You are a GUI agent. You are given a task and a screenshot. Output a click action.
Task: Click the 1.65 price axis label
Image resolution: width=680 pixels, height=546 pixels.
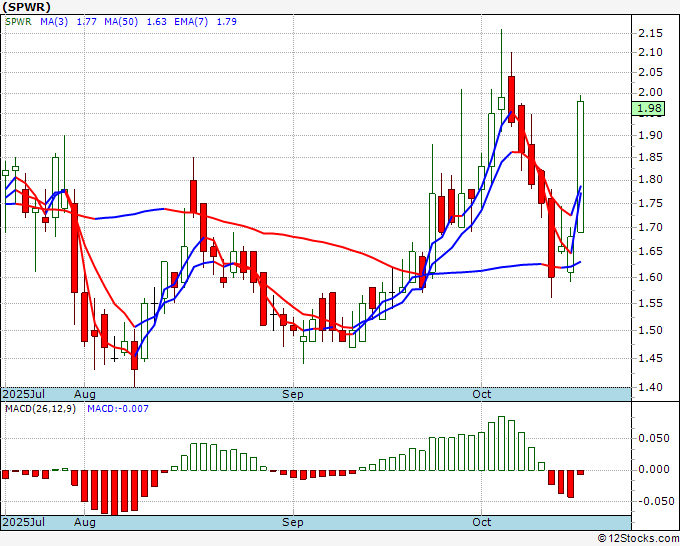tap(651, 252)
